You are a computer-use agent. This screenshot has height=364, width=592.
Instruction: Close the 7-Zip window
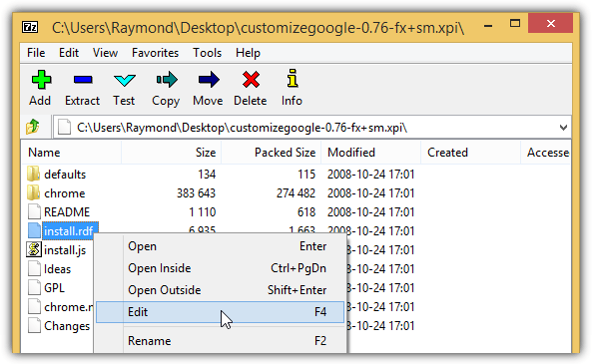[550, 23]
